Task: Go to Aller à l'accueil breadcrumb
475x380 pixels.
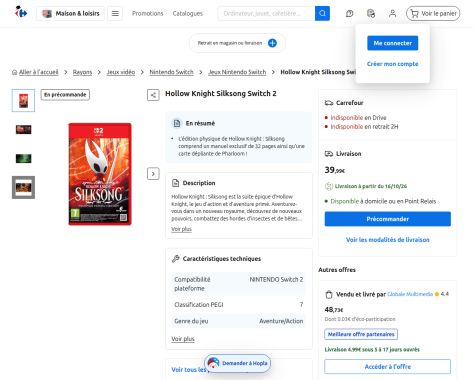Action: 39,72
